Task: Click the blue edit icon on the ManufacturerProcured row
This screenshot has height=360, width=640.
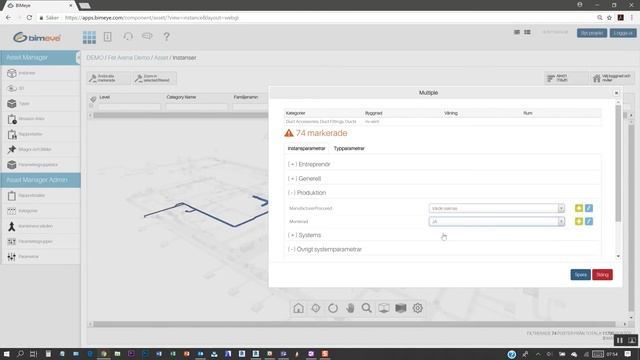Action: coord(589,208)
